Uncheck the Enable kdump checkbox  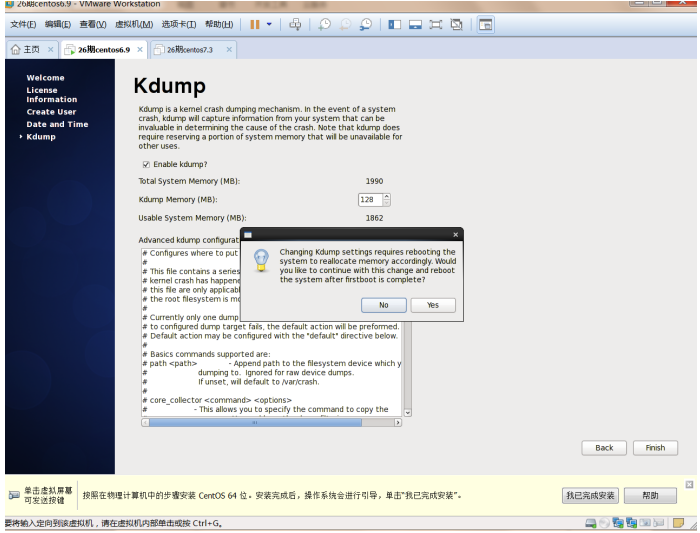(146, 165)
